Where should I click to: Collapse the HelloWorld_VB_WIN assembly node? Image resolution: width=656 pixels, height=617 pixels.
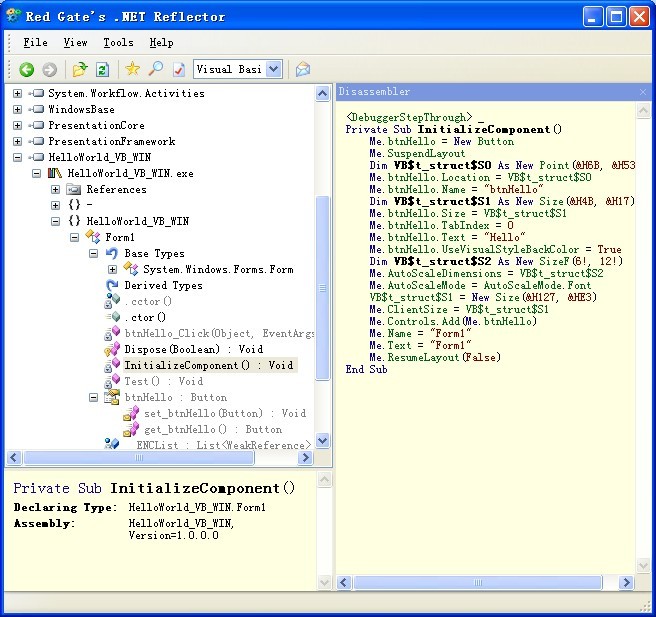[x=17, y=157]
